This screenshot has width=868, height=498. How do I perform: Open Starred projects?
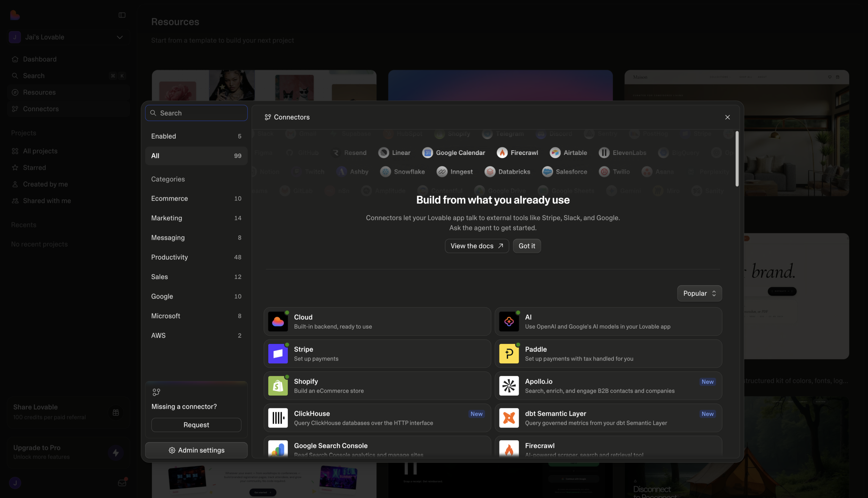pyautogui.click(x=69, y=168)
